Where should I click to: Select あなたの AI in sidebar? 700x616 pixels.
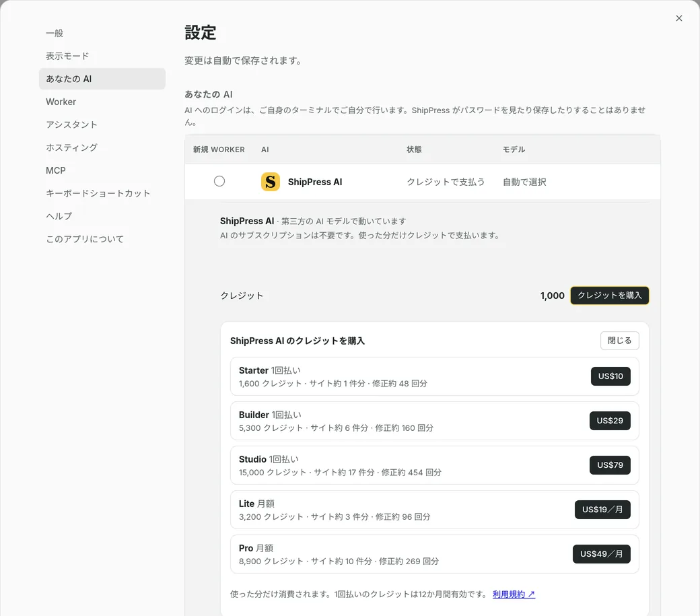coord(102,79)
